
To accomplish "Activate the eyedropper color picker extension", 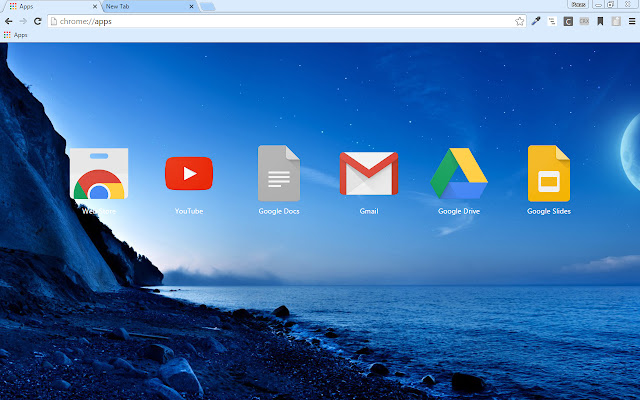I will point(536,21).
